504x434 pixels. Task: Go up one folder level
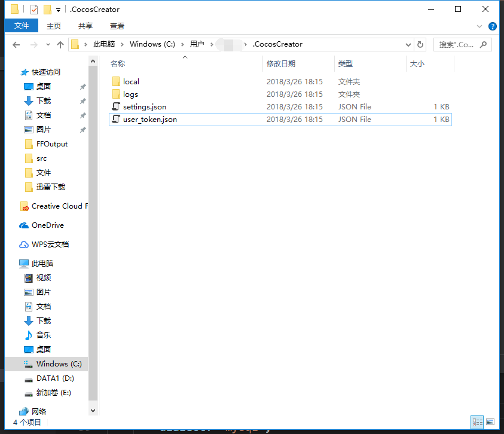click(x=60, y=45)
